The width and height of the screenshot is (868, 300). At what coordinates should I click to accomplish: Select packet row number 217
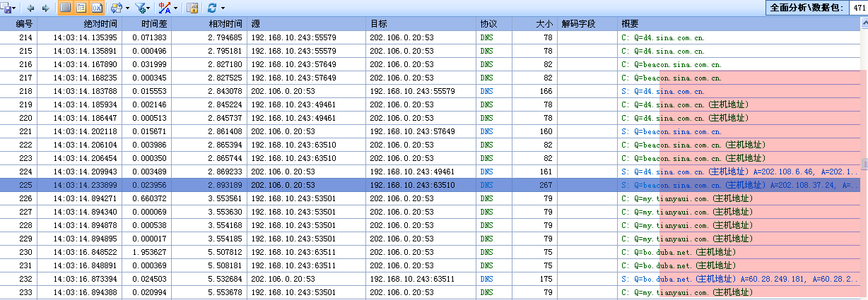[x=430, y=78]
